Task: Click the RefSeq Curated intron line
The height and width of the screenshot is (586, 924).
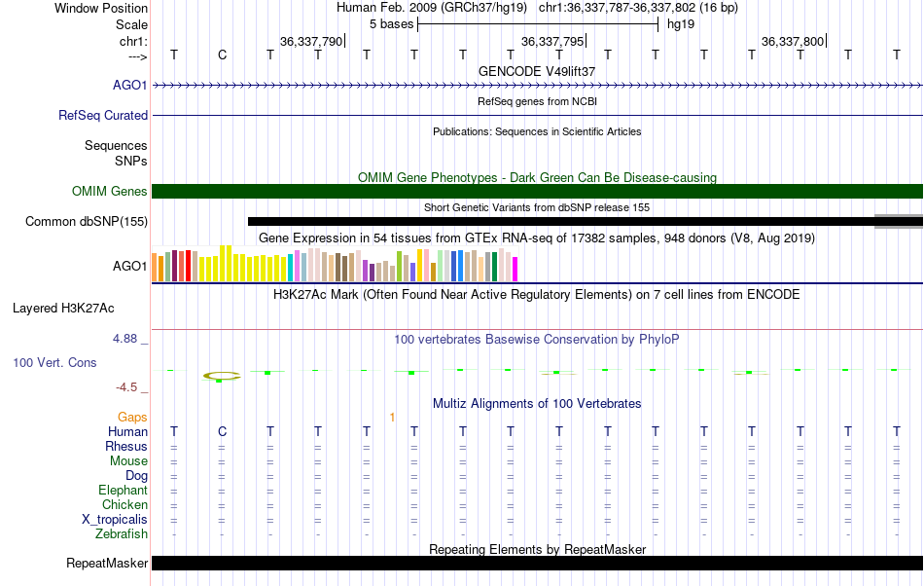Action: point(538,116)
